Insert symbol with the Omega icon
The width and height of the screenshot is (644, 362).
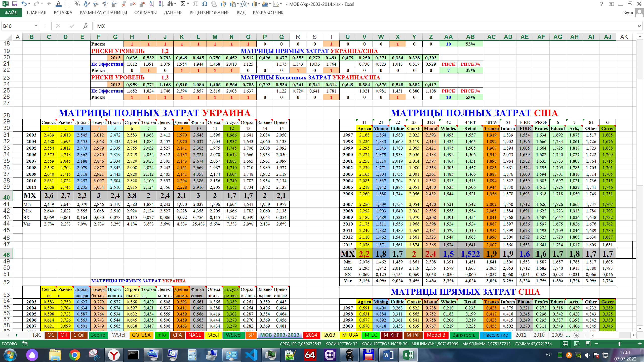tap(205, 4)
